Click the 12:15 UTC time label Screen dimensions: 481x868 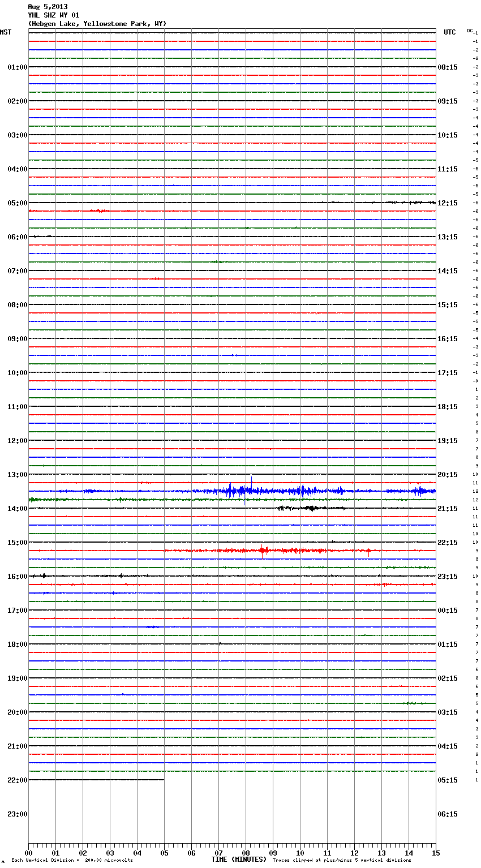[x=448, y=203]
